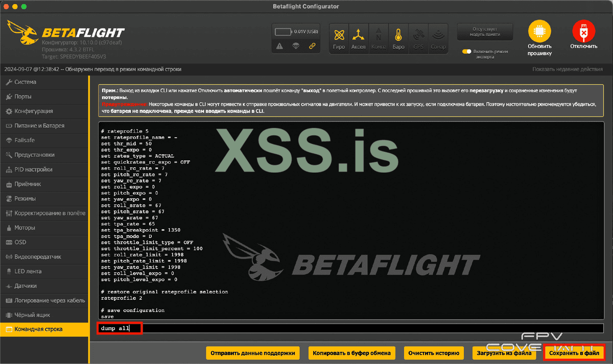Click the Компа compass sensor icon
The height and width of the screenshot is (364, 613).
pyautogui.click(x=379, y=38)
